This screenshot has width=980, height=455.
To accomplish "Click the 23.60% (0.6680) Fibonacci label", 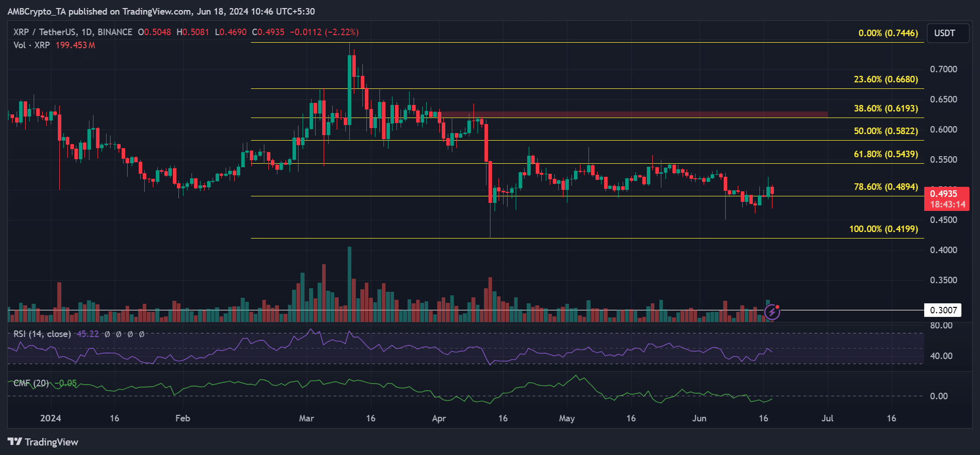I will pos(886,79).
